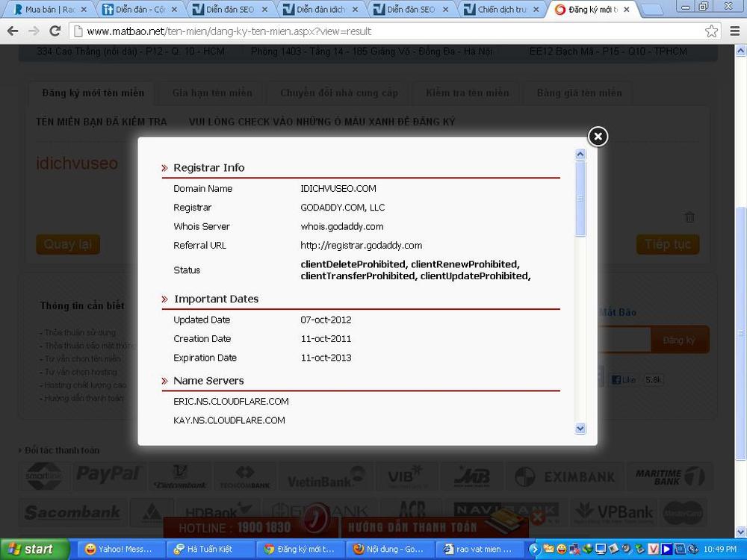747x560 pixels.
Task: Open the new tab button
Action: (653, 10)
